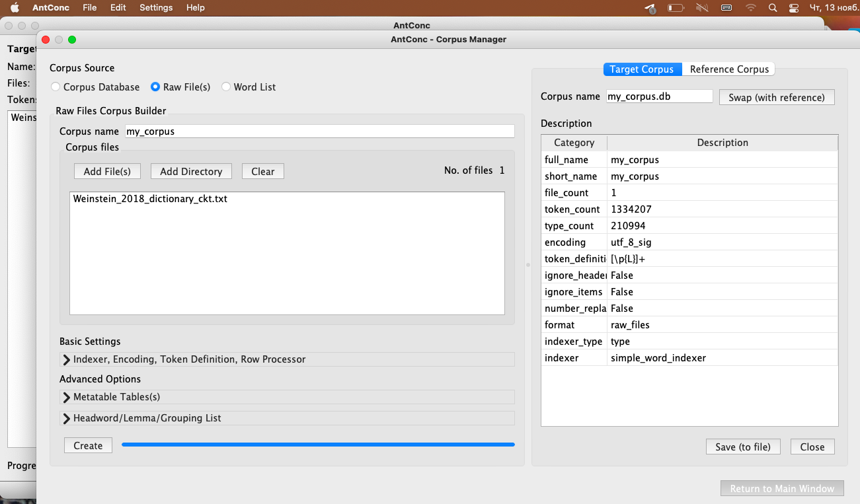The image size is (860, 504).
Task: Click the corpus creation progress bar
Action: tap(318, 445)
